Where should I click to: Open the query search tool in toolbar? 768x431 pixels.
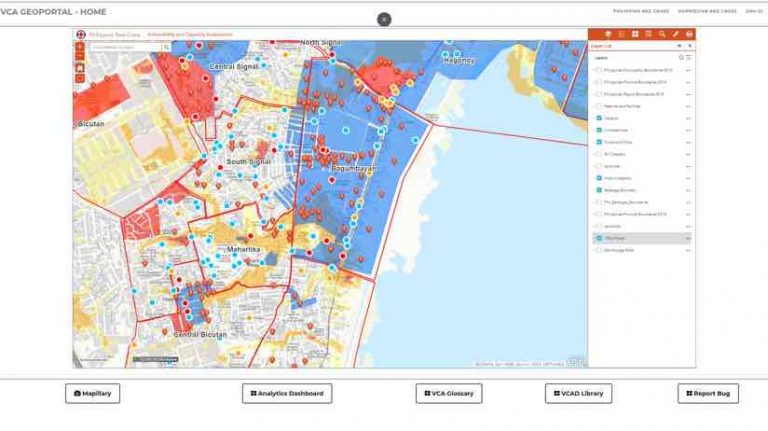(x=662, y=34)
